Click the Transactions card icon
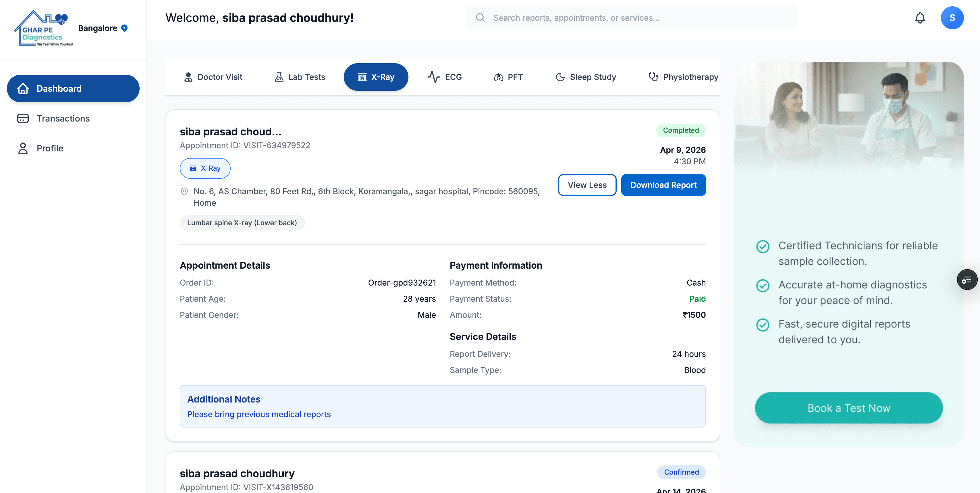 pos(23,118)
